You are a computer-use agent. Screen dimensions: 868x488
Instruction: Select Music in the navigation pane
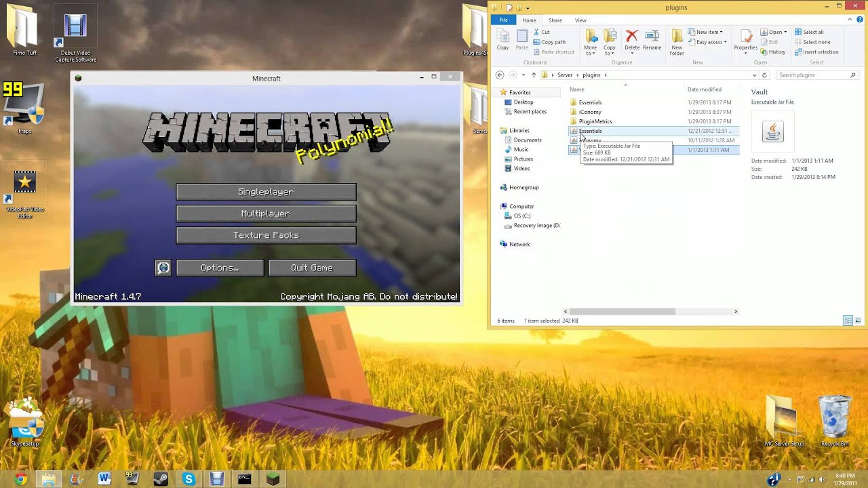click(x=521, y=149)
